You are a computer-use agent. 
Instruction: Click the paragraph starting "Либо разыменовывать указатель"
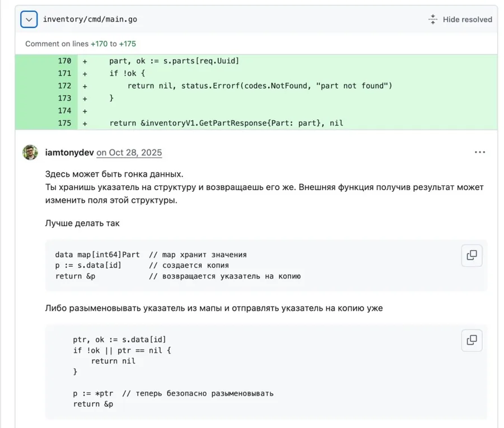pos(214,308)
